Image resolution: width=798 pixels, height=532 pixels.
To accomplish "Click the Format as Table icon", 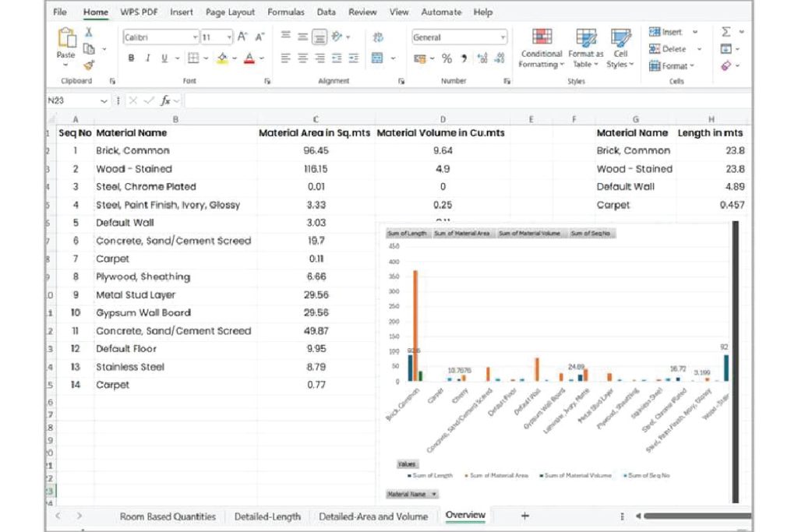I will point(585,48).
